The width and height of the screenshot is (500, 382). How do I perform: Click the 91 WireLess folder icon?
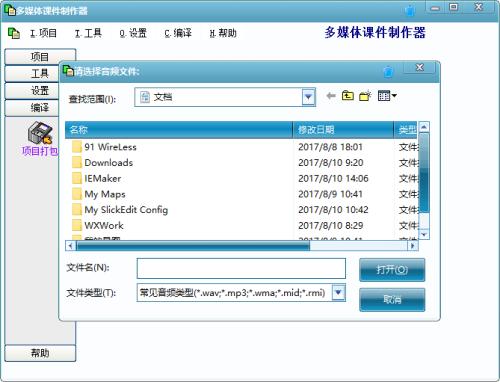pos(77,147)
